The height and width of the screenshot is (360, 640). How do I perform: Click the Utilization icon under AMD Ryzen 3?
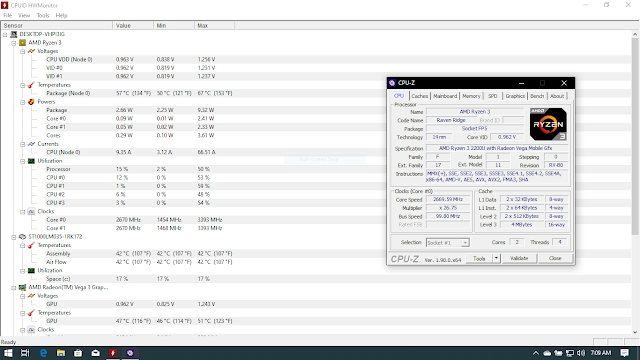(x=31, y=161)
